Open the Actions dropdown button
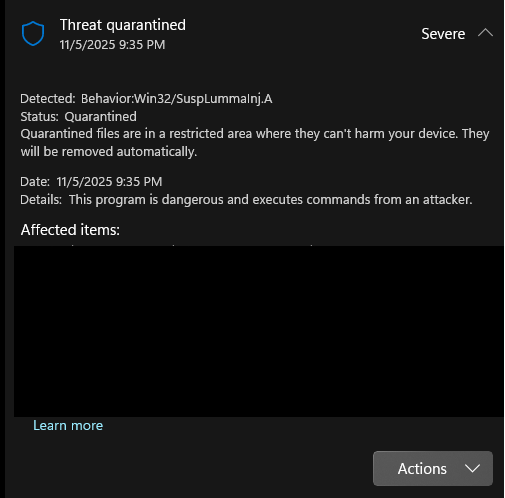The width and height of the screenshot is (505, 498). pyautogui.click(x=432, y=468)
